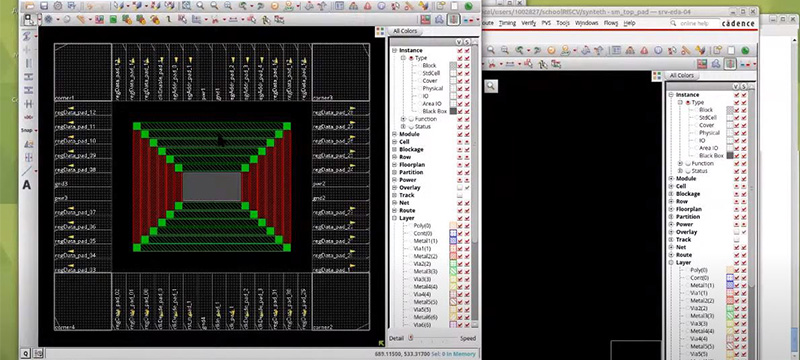Screen dimensions: 800x360
Task: Click the zoom-out magnifier in left window toolbar
Action: [214, 6]
